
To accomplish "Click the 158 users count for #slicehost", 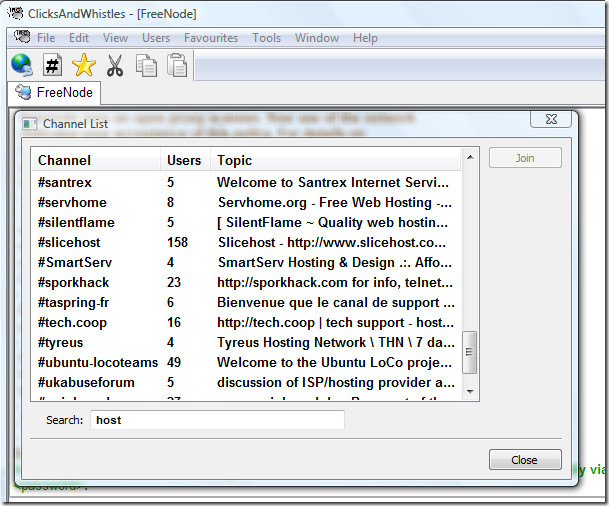I will click(177, 242).
